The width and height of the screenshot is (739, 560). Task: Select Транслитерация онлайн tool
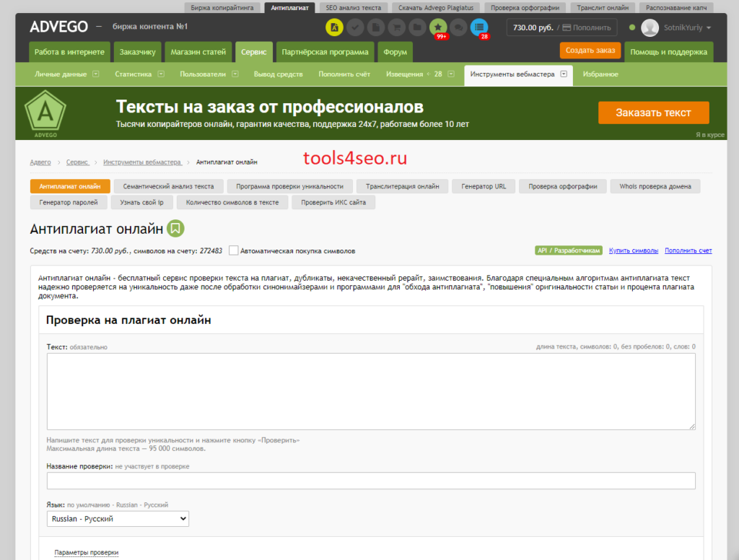coord(402,186)
